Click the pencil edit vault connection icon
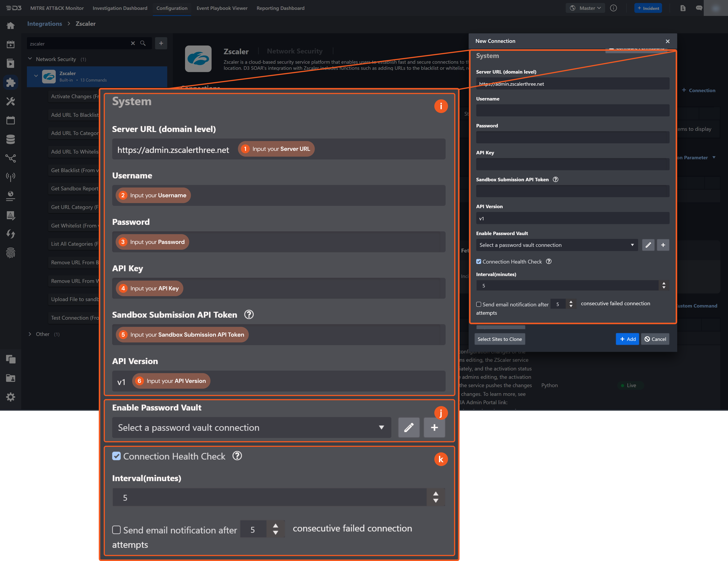 [x=648, y=245]
